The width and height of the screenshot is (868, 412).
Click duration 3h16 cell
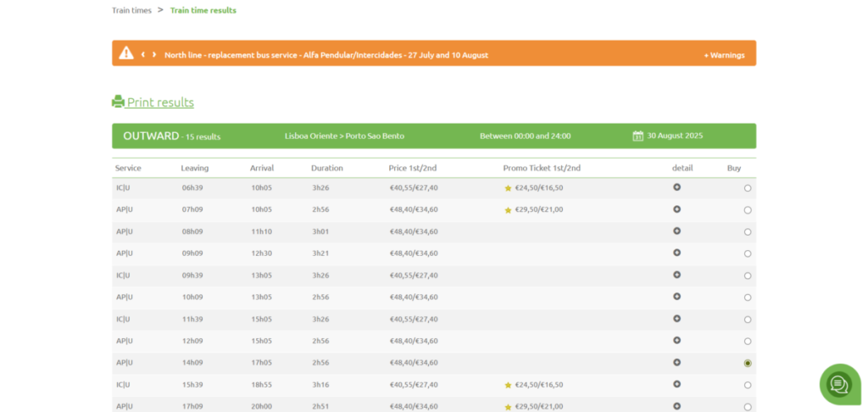click(320, 384)
